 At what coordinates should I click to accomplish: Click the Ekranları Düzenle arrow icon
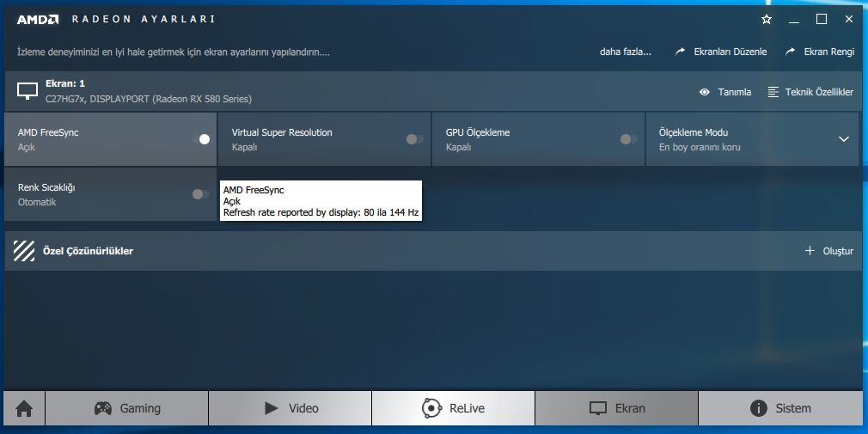681,52
